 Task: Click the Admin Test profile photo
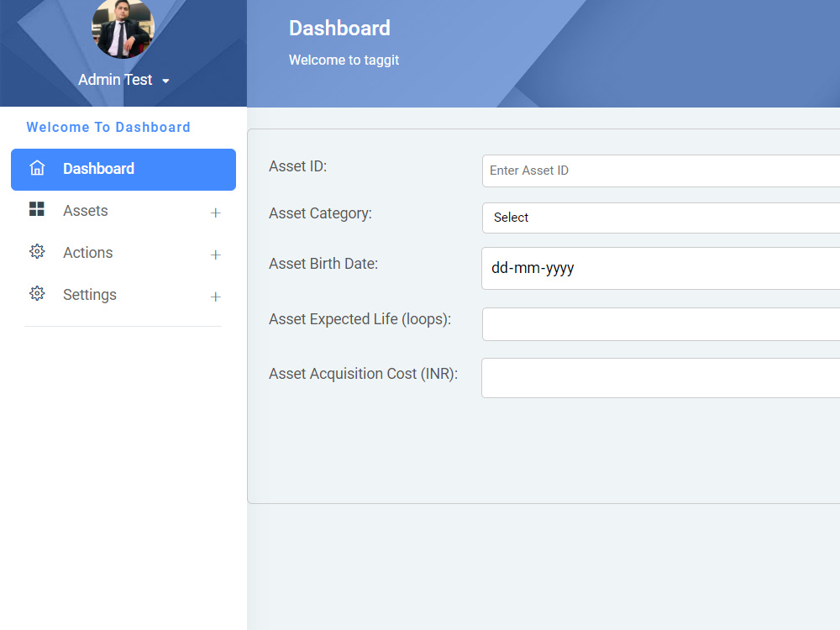(x=123, y=29)
